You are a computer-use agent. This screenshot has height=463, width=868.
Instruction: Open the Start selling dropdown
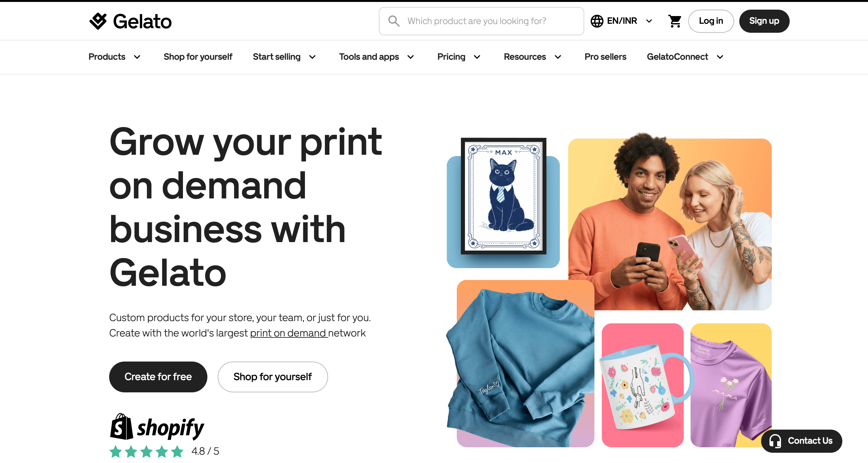pos(284,57)
